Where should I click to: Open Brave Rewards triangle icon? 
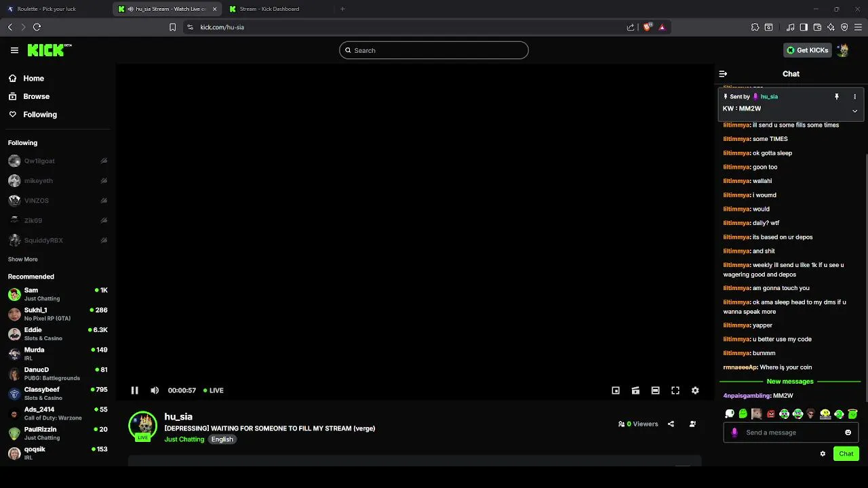pyautogui.click(x=662, y=27)
